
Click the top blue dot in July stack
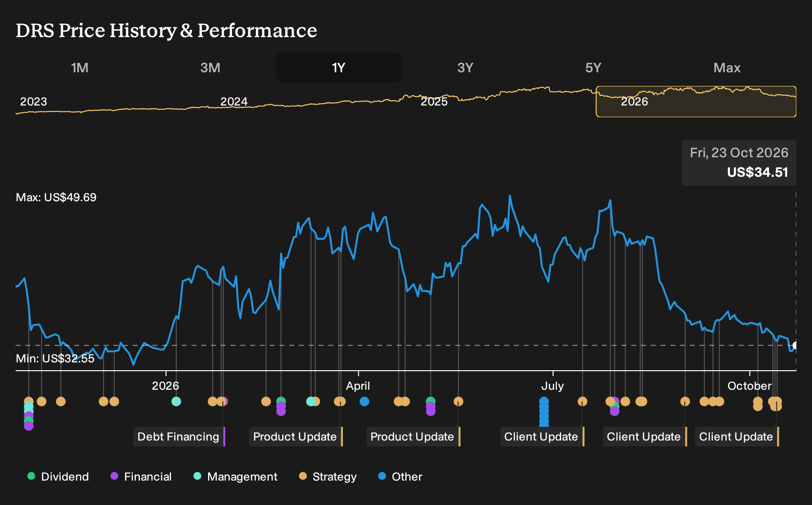point(544,401)
